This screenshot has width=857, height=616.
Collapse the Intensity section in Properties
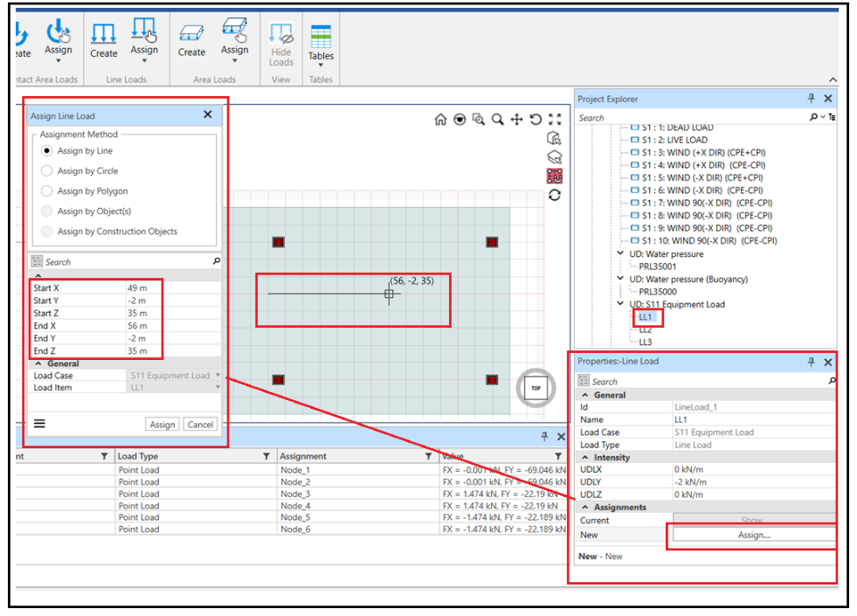[584, 458]
